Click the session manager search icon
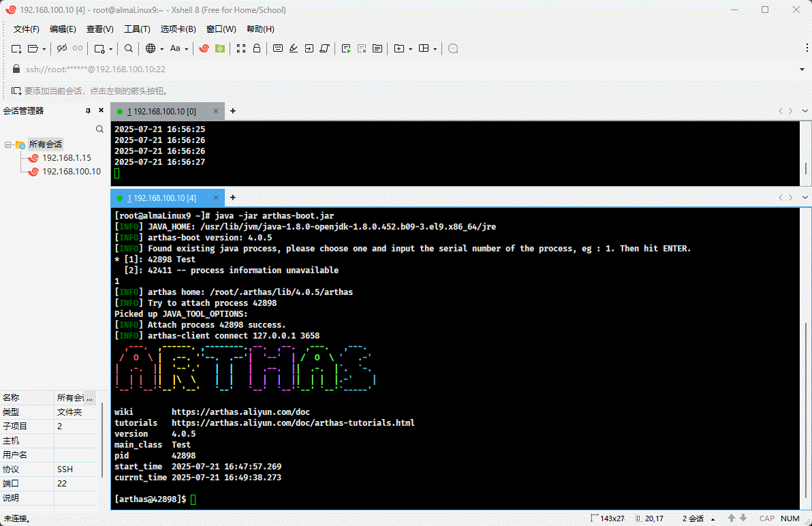Image resolution: width=812 pixels, height=526 pixels. [x=99, y=129]
